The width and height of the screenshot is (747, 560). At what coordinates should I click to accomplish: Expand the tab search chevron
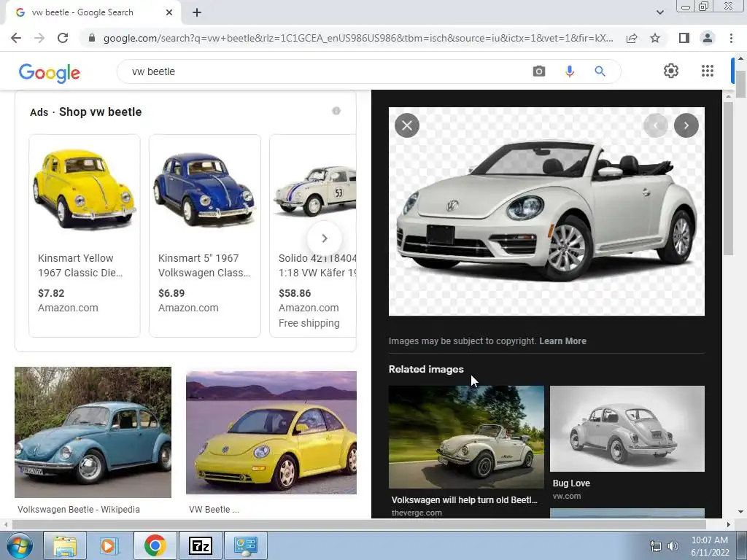pos(659,12)
